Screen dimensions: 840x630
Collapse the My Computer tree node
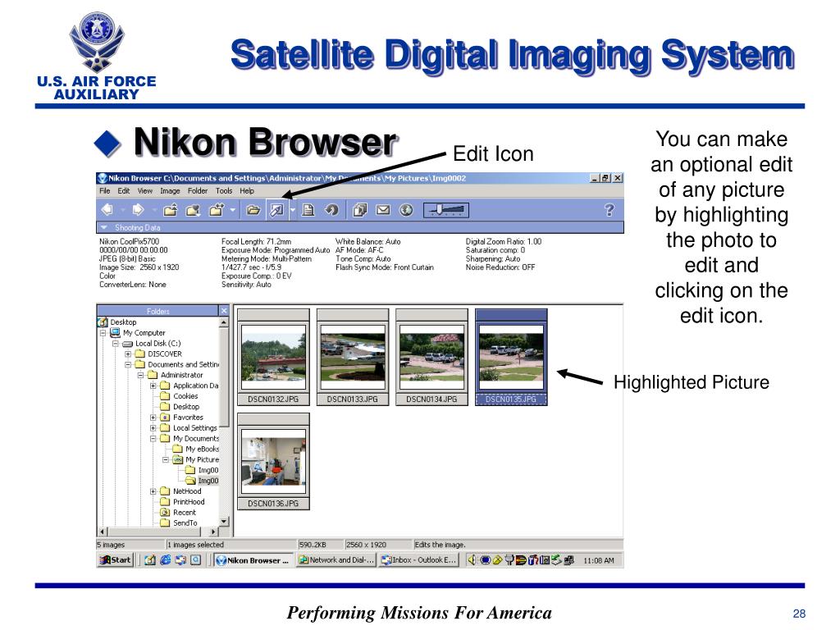click(103, 333)
